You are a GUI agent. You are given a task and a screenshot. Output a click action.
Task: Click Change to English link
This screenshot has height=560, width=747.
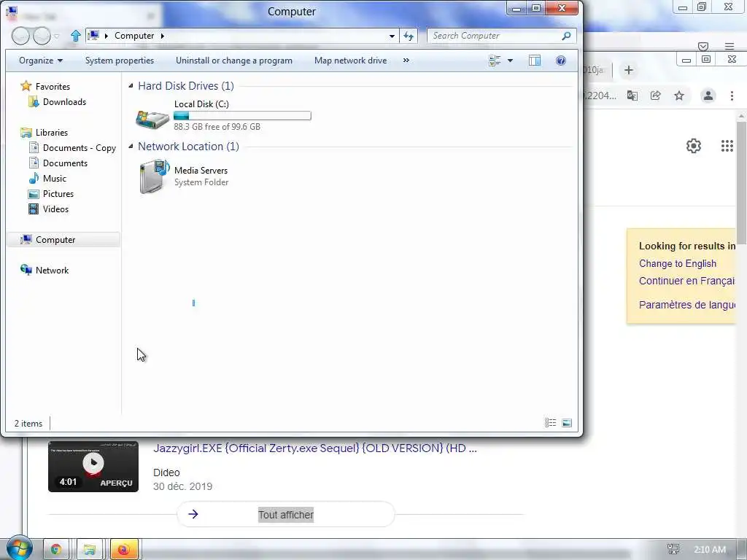tap(678, 263)
